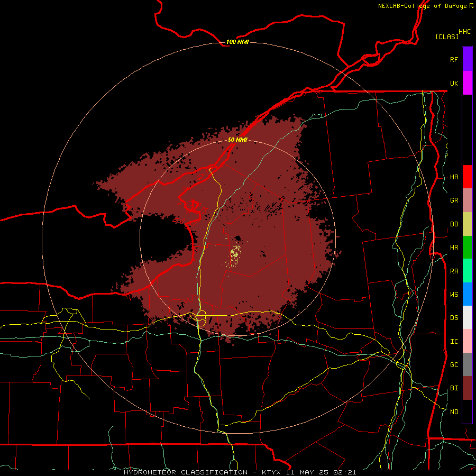The image size is (476, 476).
Task: Click the black radar-site dot above the yellow cluster
Action: pyautogui.click(x=237, y=237)
